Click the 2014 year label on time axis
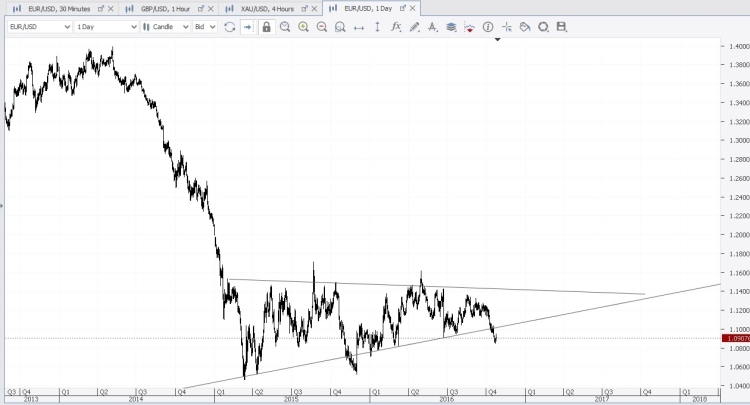 (x=136, y=399)
